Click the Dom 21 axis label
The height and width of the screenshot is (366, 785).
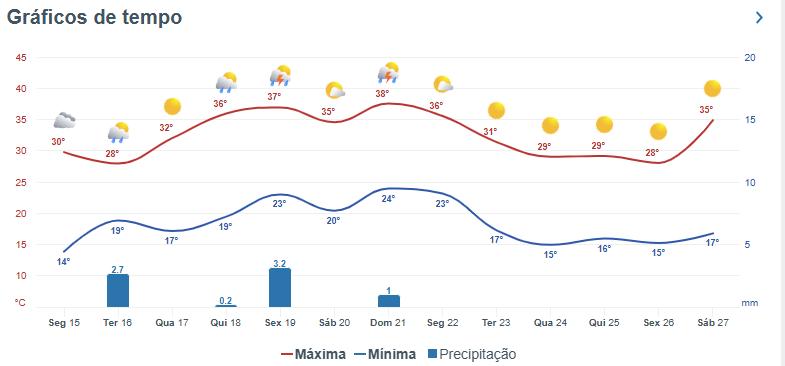click(388, 323)
